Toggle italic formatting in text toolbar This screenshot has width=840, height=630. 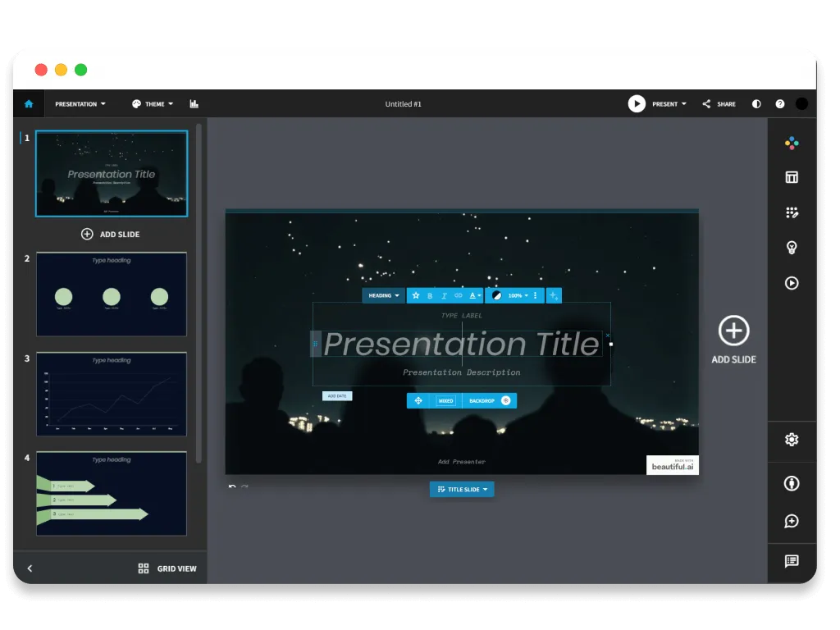(x=444, y=295)
